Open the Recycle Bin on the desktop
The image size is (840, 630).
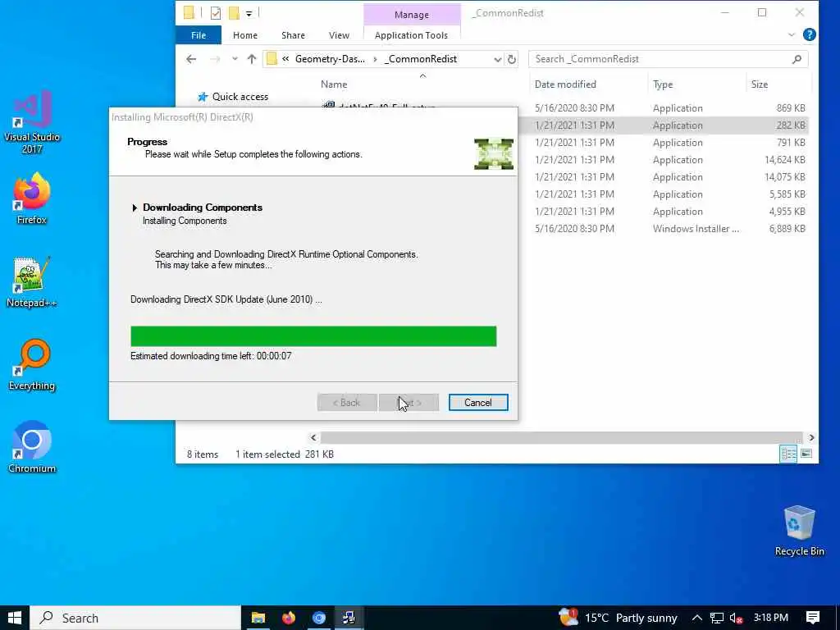pos(799,531)
